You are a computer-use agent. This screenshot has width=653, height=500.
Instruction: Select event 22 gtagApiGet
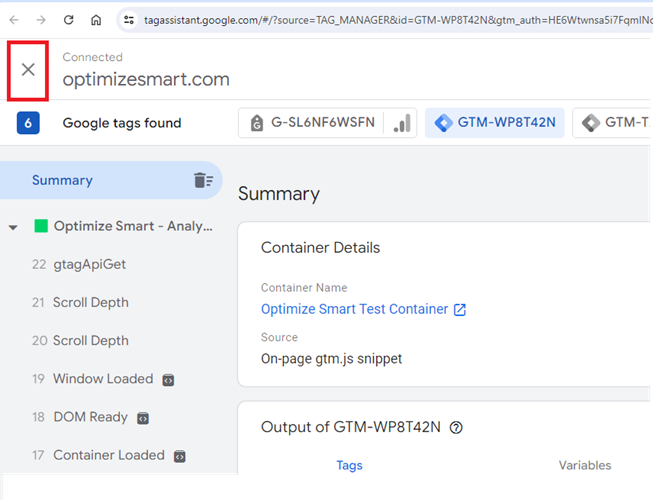(x=79, y=264)
